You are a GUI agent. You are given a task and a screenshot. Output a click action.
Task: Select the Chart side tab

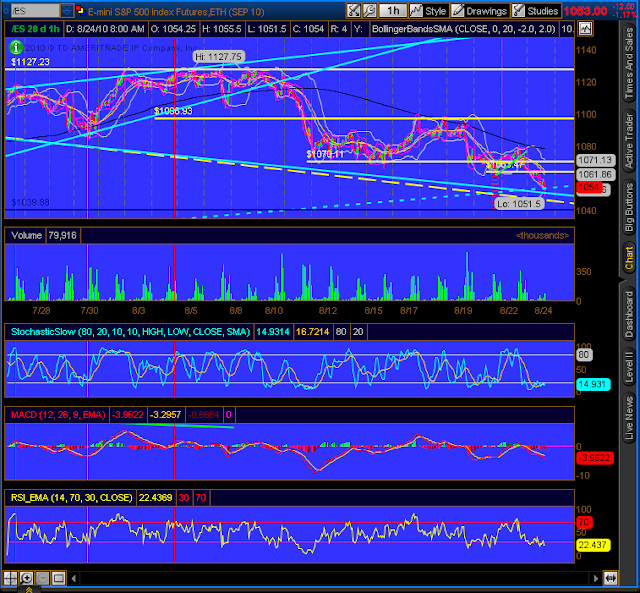pos(629,259)
